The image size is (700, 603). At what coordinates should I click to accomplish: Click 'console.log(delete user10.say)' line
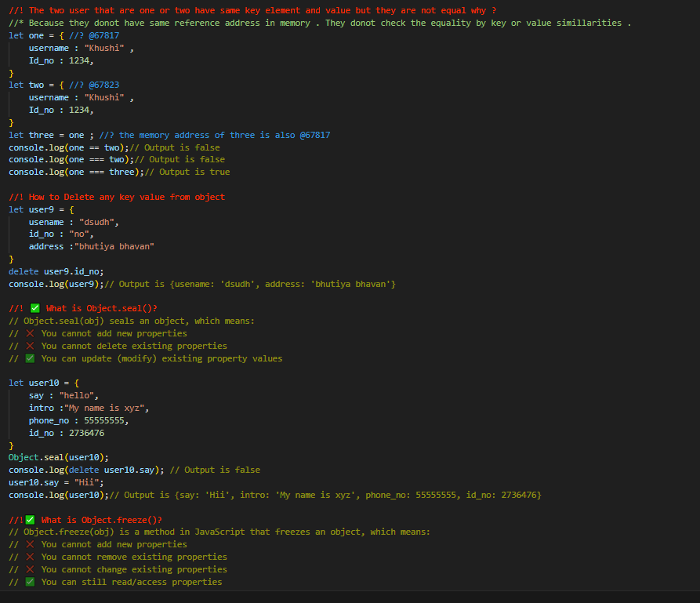(134, 470)
